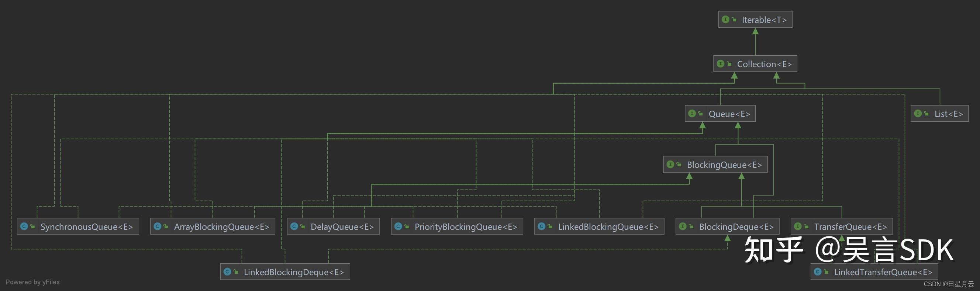Click the class icon on PriorityBlockingQueue<E>
Viewport: 980px width, 291px height.
tap(398, 226)
